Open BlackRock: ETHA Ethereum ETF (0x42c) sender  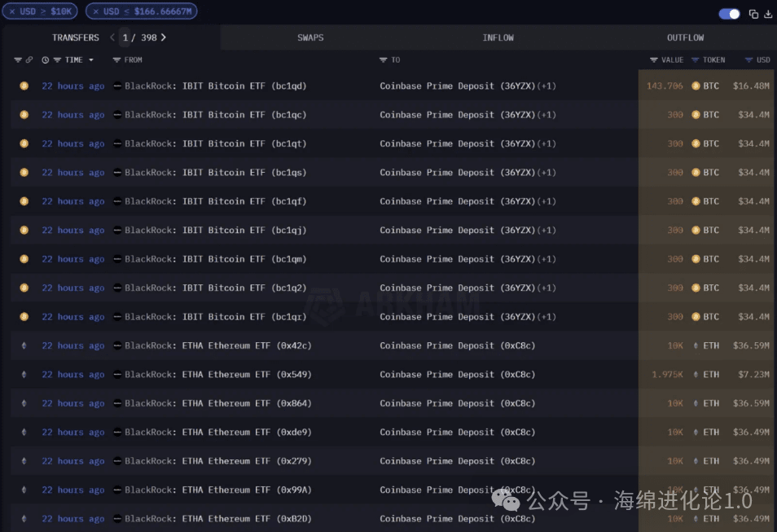(x=218, y=345)
